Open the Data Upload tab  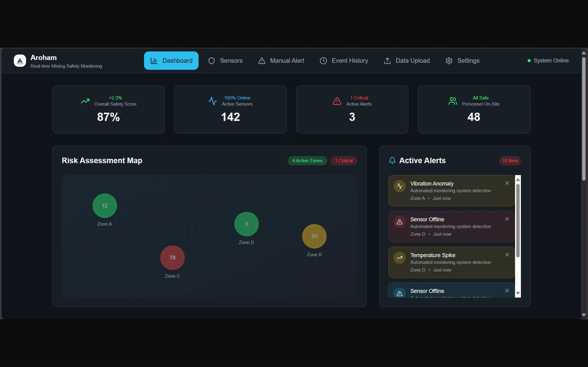pyautogui.click(x=407, y=61)
